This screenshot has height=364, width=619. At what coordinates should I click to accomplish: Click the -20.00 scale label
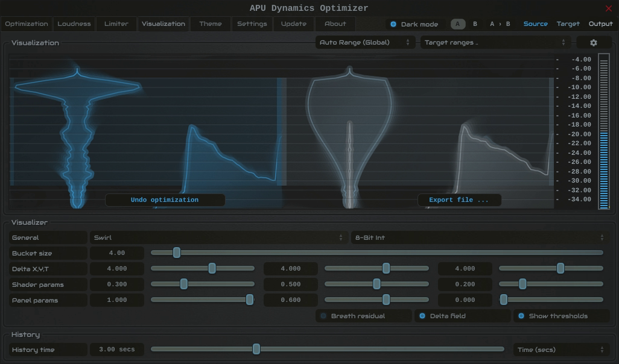[x=579, y=134]
